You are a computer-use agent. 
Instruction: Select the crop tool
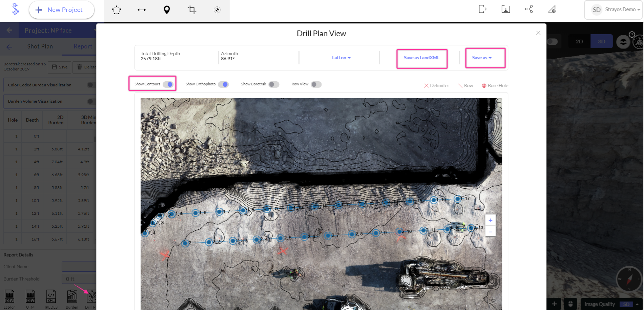[192, 10]
